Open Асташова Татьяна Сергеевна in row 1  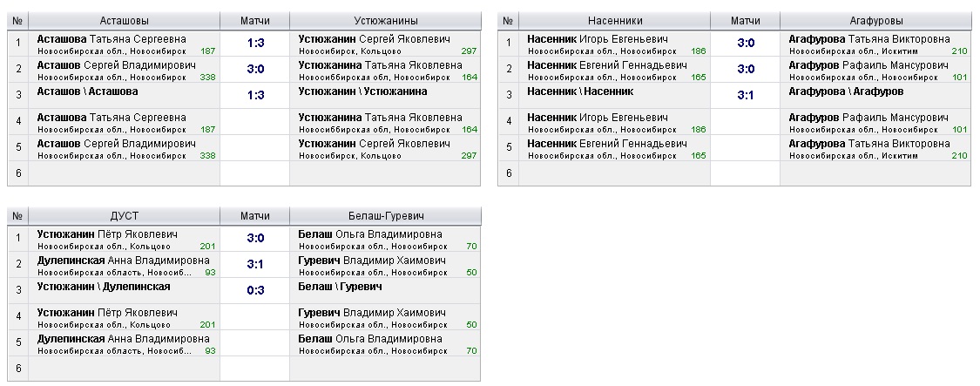tap(112, 39)
